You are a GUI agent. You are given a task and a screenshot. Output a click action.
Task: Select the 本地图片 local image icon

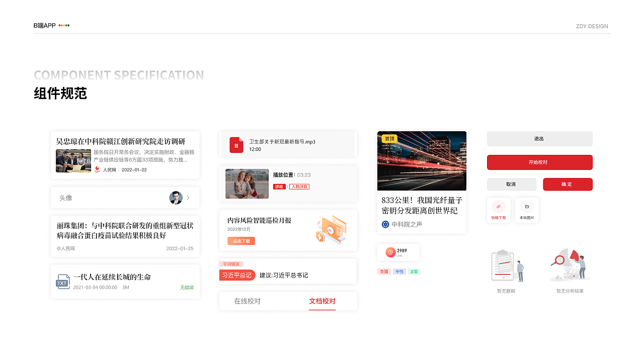[x=527, y=208]
